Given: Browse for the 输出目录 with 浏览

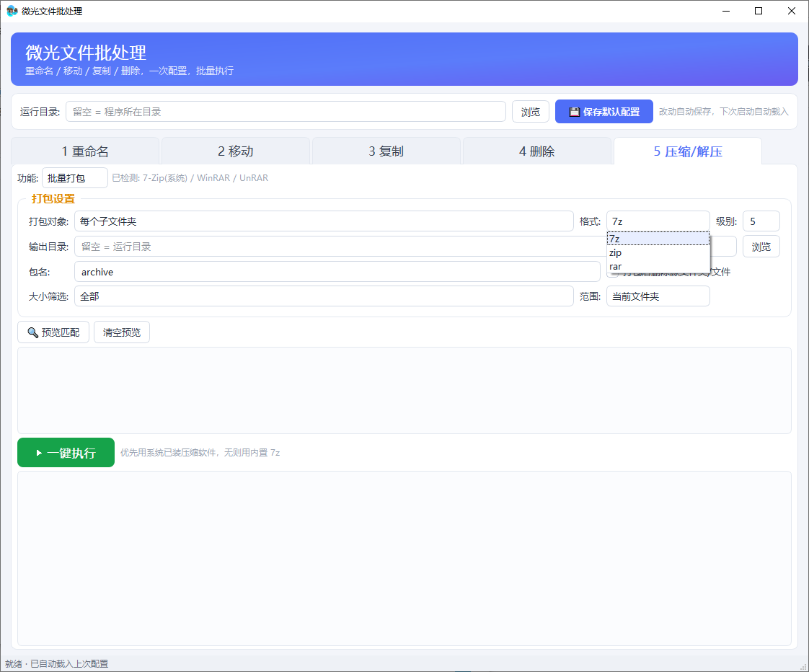Looking at the screenshot, I should [761, 247].
